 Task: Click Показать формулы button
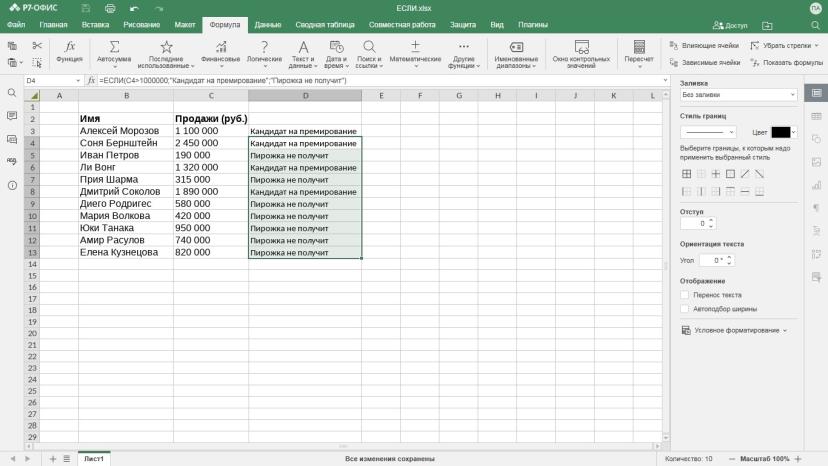pos(787,62)
